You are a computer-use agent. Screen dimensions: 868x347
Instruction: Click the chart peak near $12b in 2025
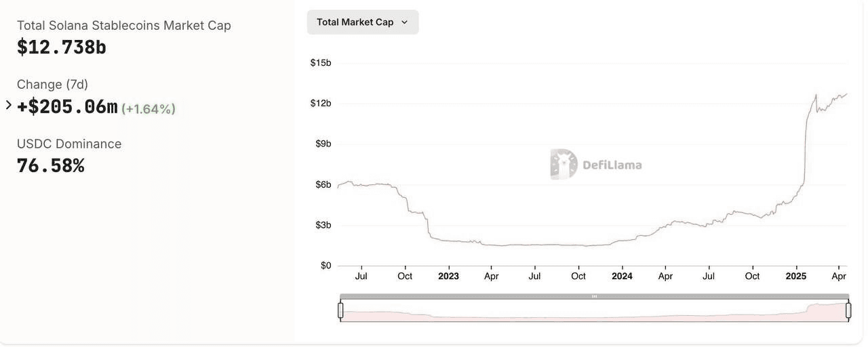816,96
